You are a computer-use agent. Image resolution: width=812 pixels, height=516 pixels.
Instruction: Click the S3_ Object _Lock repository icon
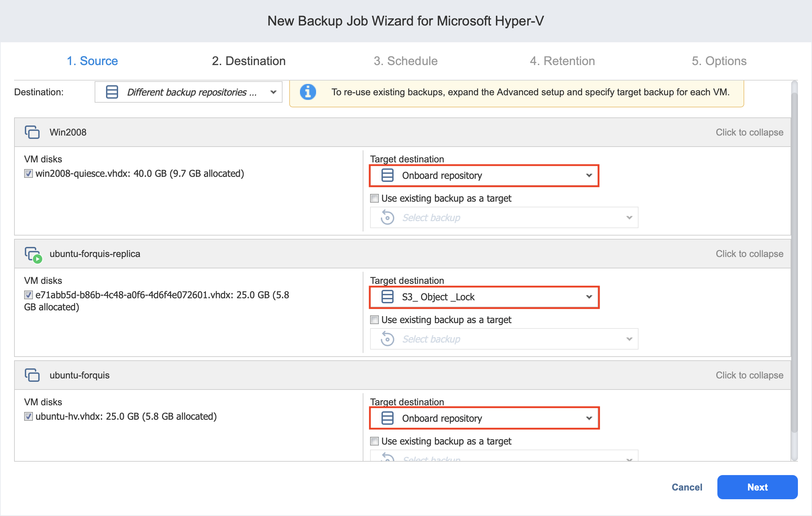388,297
